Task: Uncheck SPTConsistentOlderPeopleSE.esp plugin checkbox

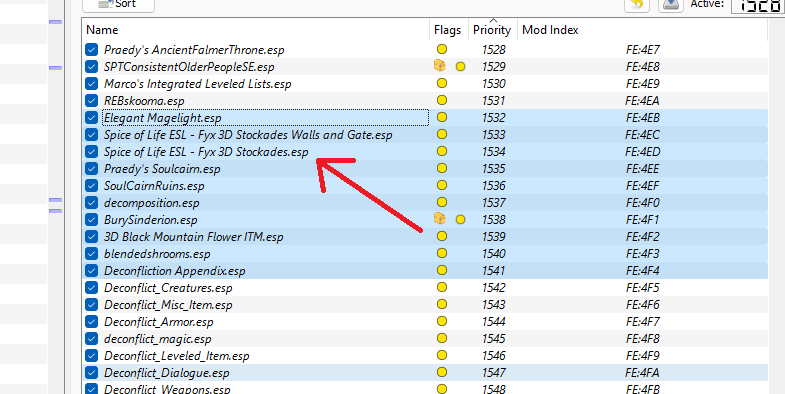Action: (92, 67)
